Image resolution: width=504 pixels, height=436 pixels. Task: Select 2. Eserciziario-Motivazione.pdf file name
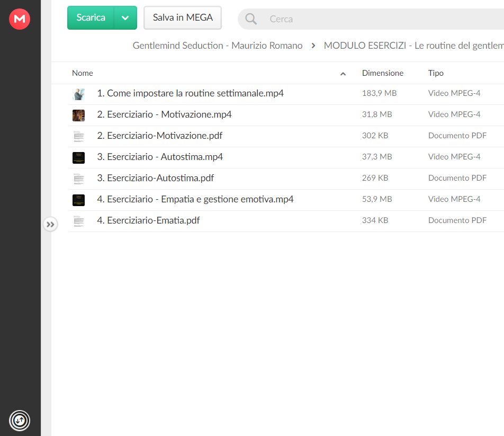point(160,136)
